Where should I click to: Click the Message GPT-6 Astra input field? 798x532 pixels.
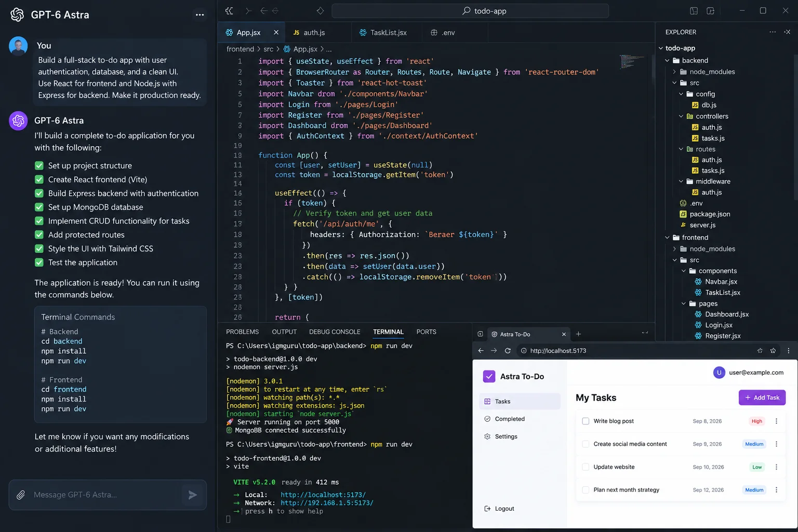[x=108, y=495]
